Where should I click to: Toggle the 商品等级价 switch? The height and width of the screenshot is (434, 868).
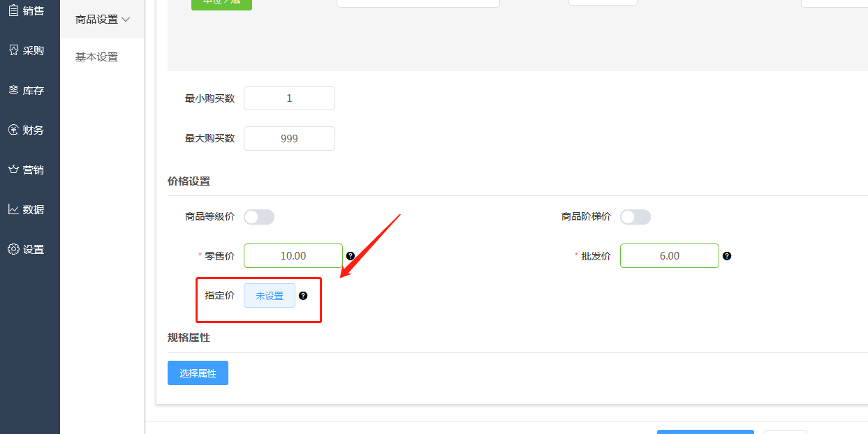259,217
